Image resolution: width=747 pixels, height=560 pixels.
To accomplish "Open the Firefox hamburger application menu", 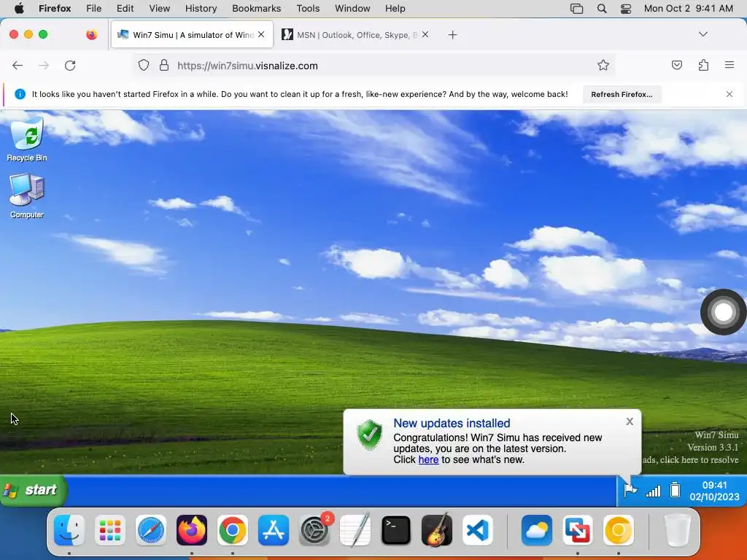I will pos(729,65).
